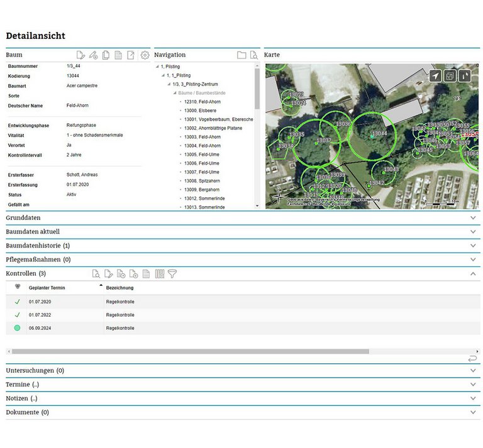The image size is (483, 448).
Task: Select tree entry '13000, Elsbeere'
Action: click(x=200, y=111)
